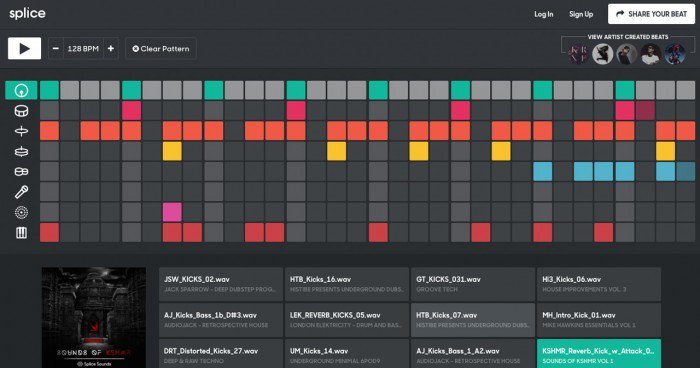Image resolution: width=700 pixels, height=368 pixels.
Task: Select the hi-hat track icon
Action: [21, 131]
